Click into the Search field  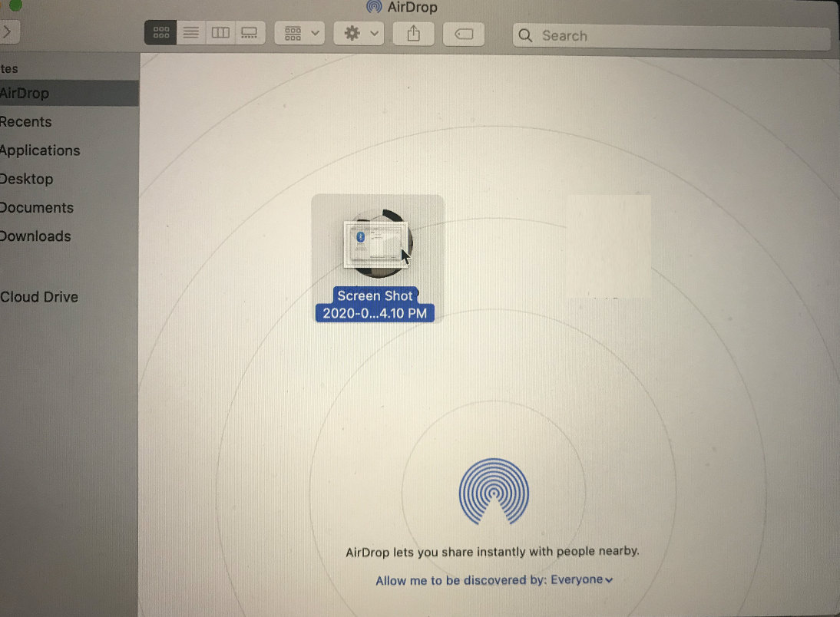click(x=671, y=36)
